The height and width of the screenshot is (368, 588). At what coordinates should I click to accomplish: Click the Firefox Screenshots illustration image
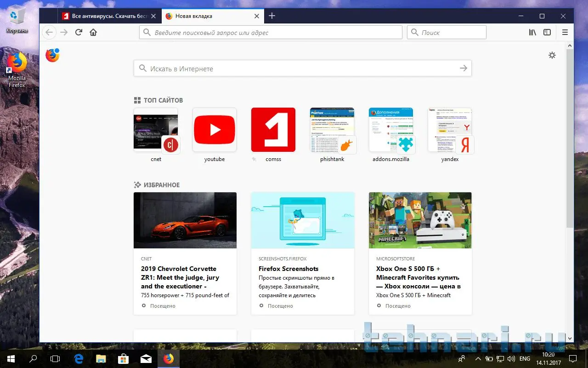coord(303,220)
